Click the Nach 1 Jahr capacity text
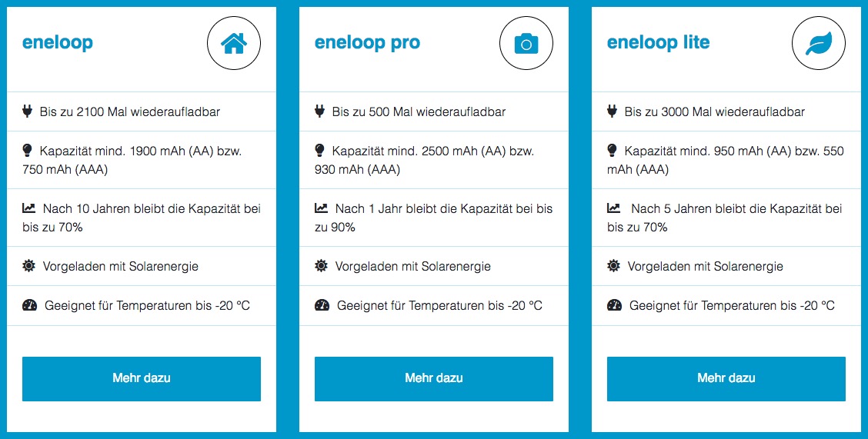This screenshot has width=868, height=439. [433, 218]
